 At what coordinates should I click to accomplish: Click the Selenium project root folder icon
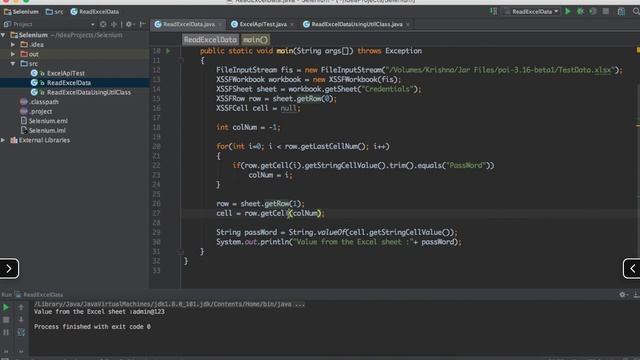coord(13,35)
